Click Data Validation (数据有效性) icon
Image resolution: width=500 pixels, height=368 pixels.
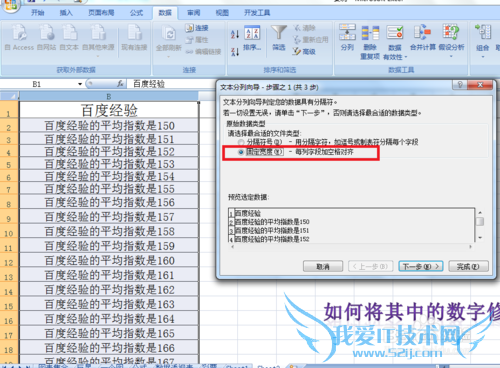(x=395, y=42)
